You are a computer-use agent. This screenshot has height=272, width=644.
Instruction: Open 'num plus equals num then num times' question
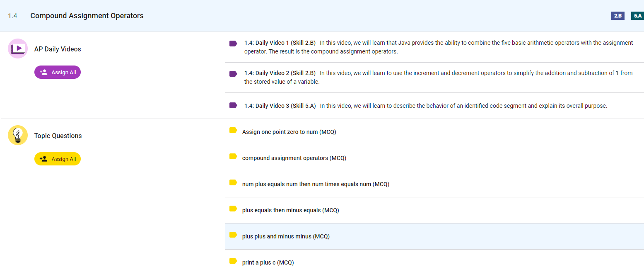(x=315, y=184)
